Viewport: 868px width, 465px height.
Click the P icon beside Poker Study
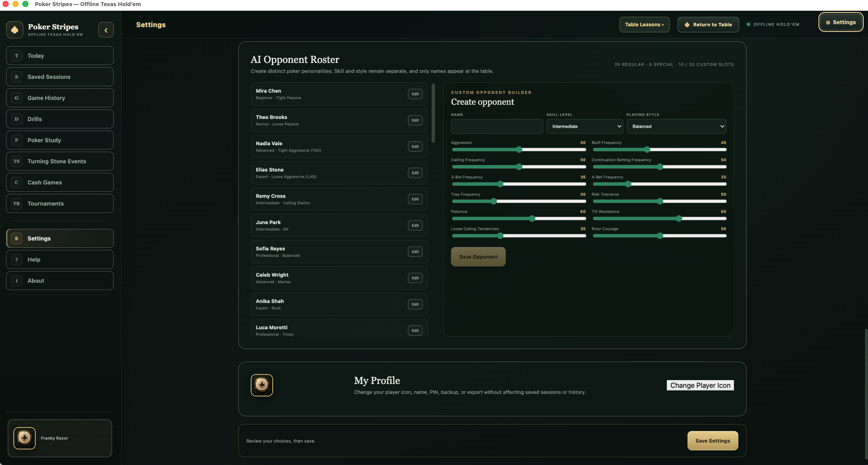tap(16, 140)
